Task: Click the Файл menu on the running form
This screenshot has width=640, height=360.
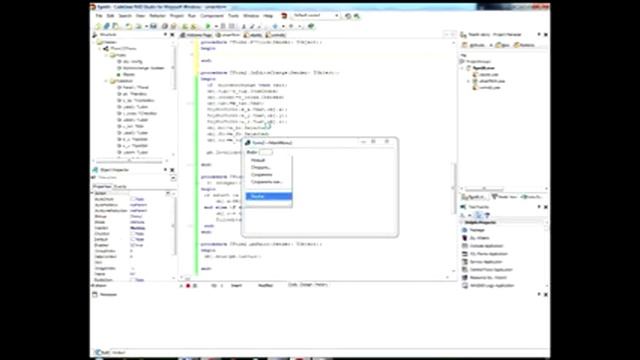Action: tap(252, 152)
